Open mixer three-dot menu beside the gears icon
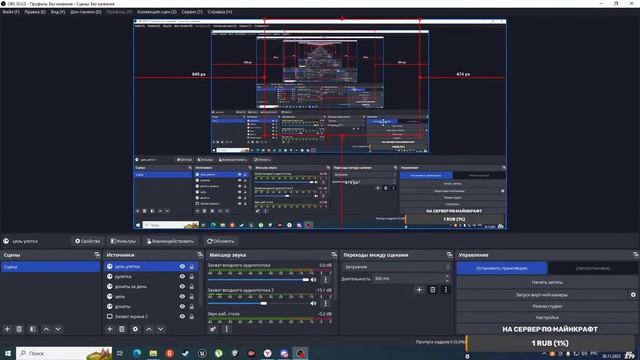The height and width of the screenshot is (360, 640). coord(227,329)
